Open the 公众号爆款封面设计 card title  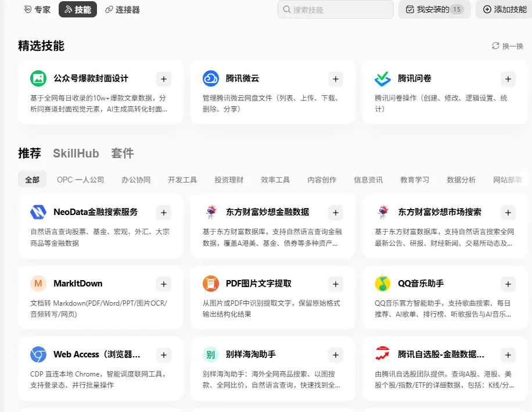click(x=91, y=78)
